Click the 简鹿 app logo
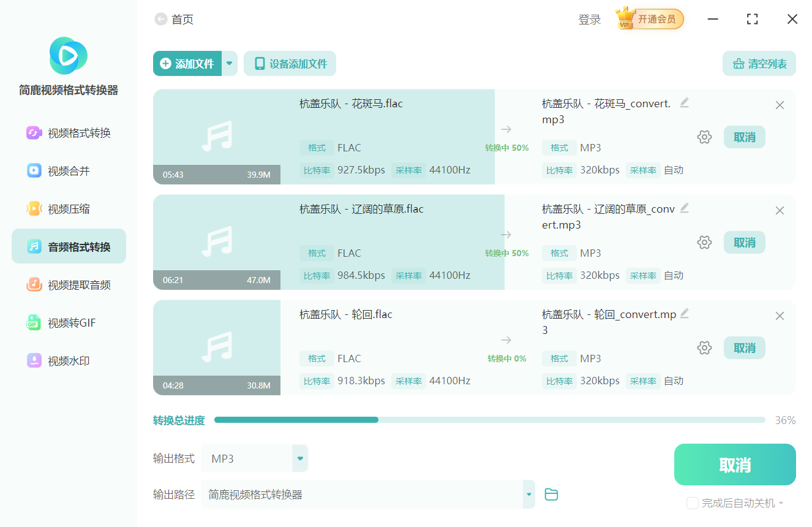Viewport: 812px width, 527px height. point(68,56)
